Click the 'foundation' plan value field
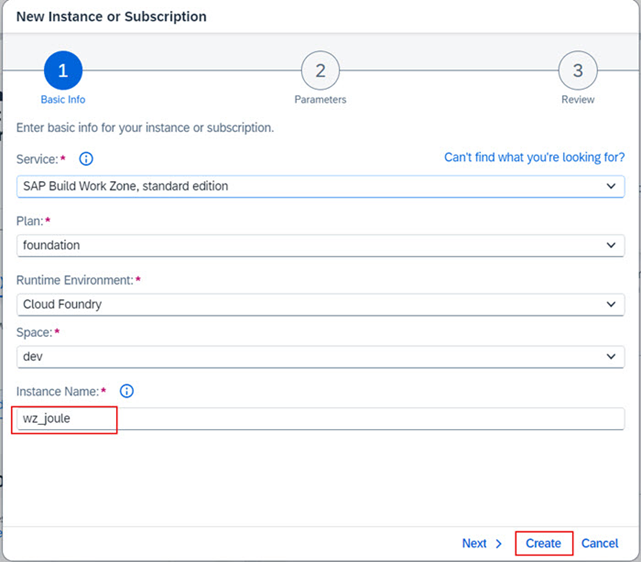 point(300,245)
